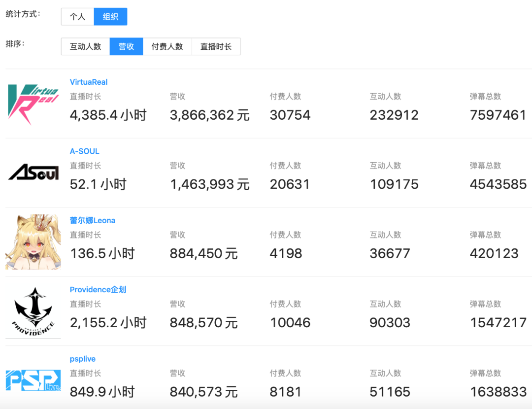Select 个人 statistics mode

77,17
